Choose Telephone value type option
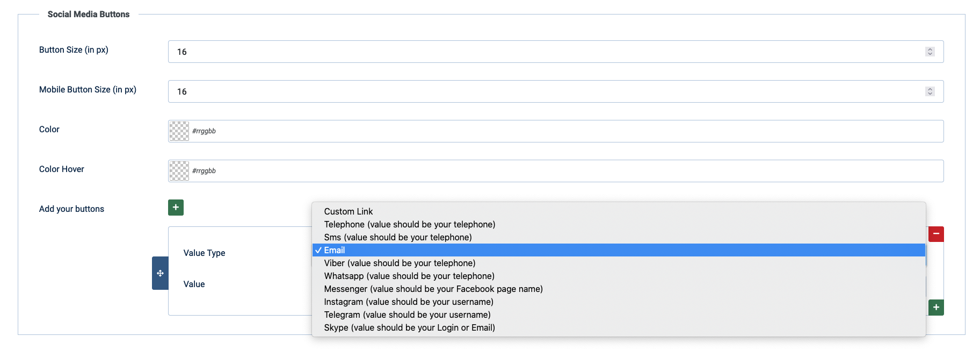The height and width of the screenshot is (357, 980). pyautogui.click(x=409, y=225)
